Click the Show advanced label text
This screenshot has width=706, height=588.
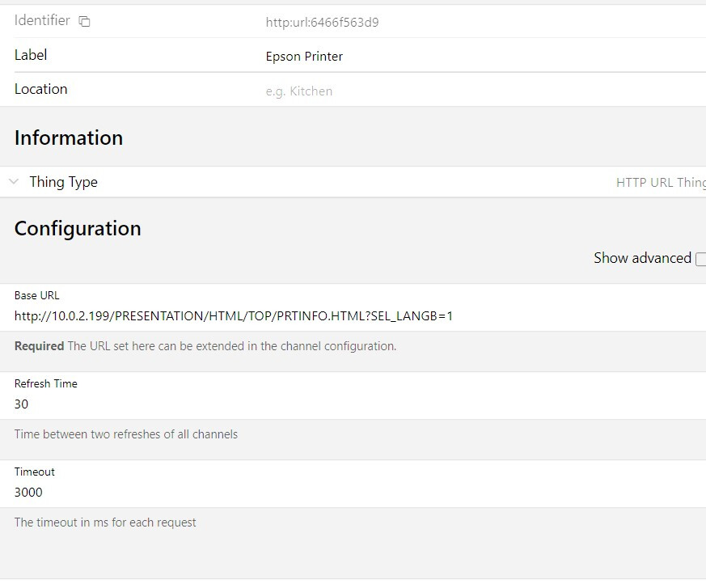coord(641,258)
